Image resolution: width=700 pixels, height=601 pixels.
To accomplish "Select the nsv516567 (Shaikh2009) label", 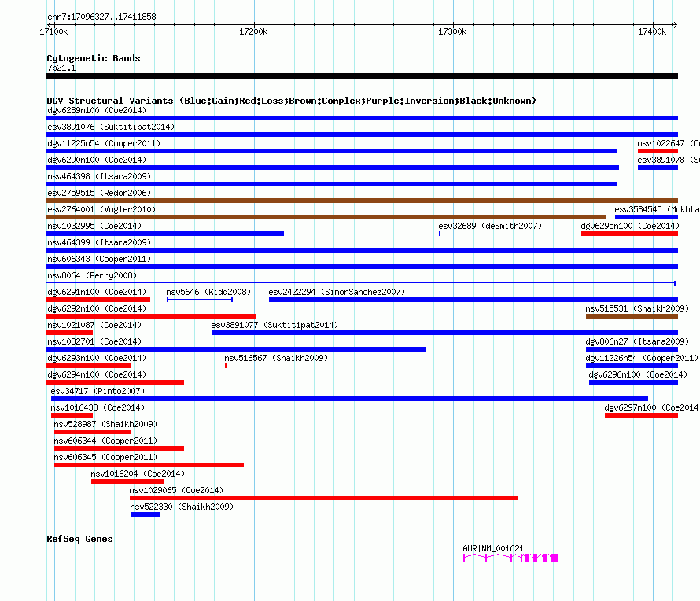I will click(x=276, y=358).
